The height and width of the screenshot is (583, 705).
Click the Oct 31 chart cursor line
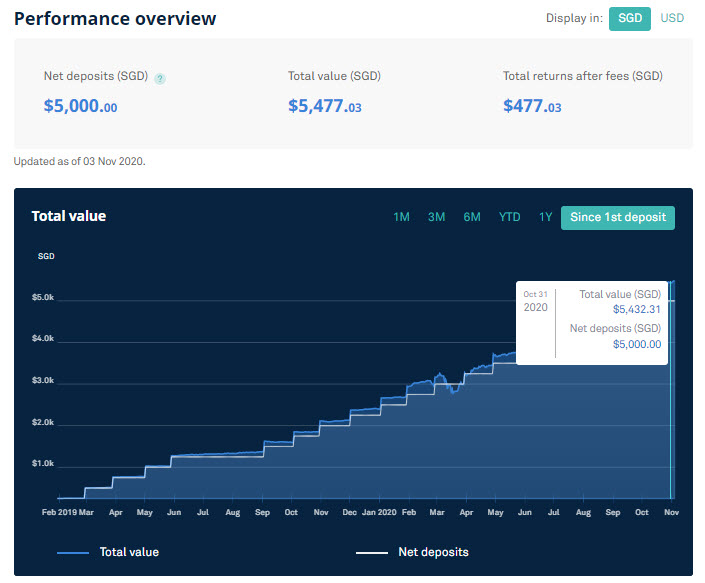[670, 389]
